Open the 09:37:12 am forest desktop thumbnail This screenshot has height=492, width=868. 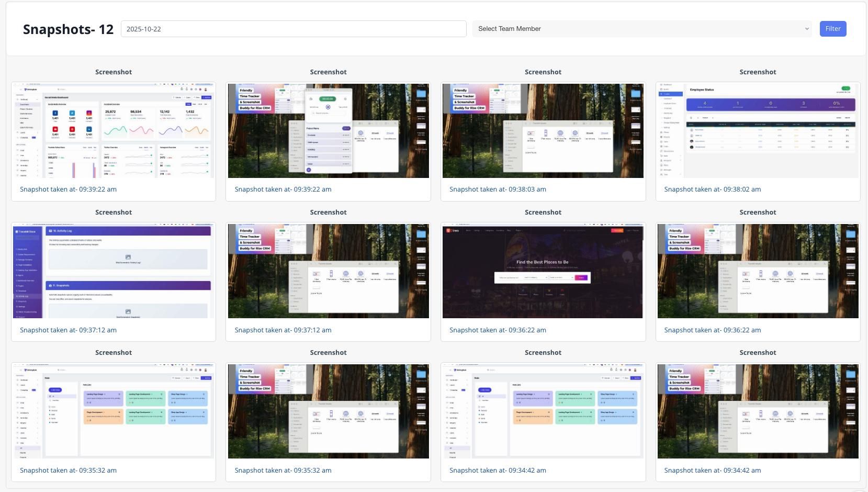coord(328,271)
